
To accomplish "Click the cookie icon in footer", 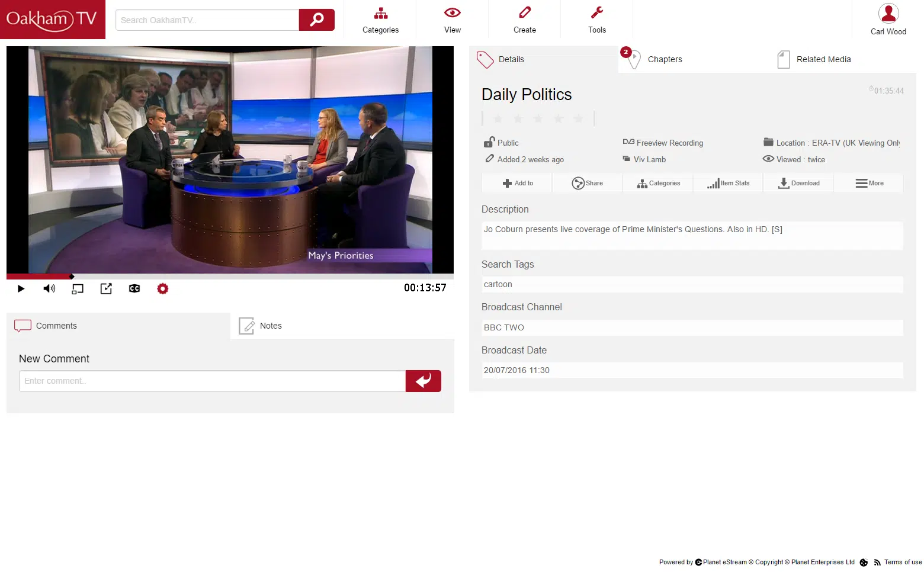I will click(x=864, y=563).
